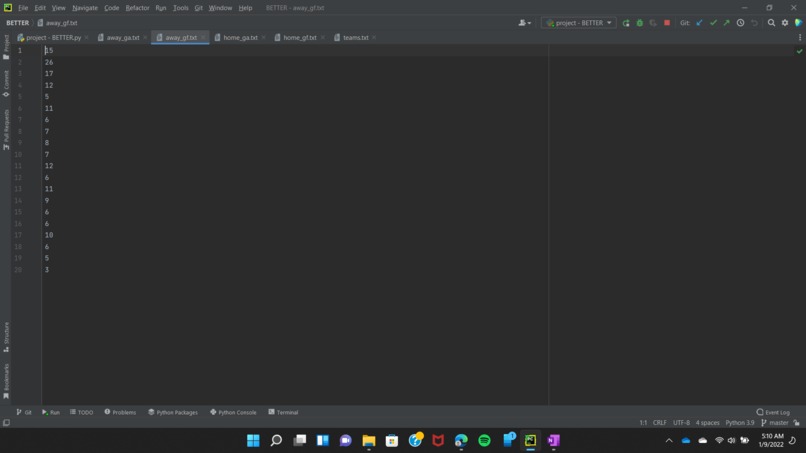Change the '4 spaces' indent setting
806x453 pixels.
707,423
